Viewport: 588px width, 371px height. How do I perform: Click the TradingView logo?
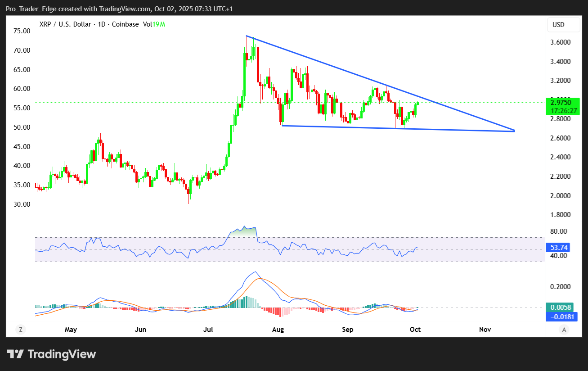tap(51, 354)
